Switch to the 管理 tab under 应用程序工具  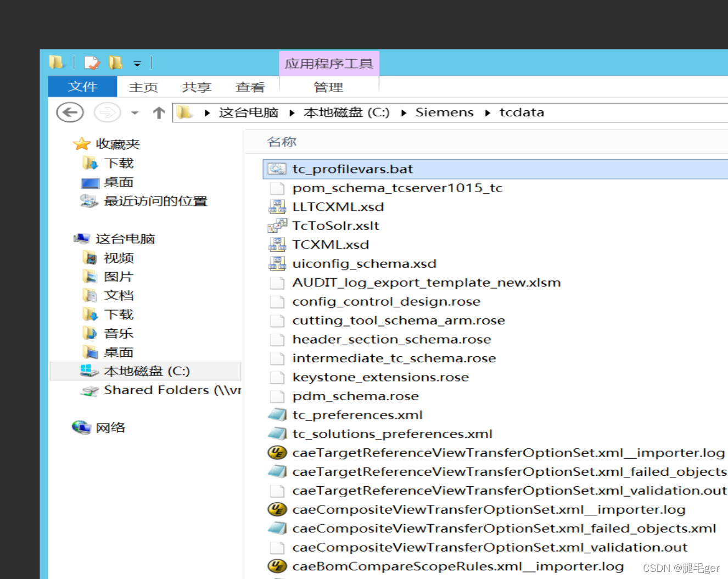click(x=328, y=87)
